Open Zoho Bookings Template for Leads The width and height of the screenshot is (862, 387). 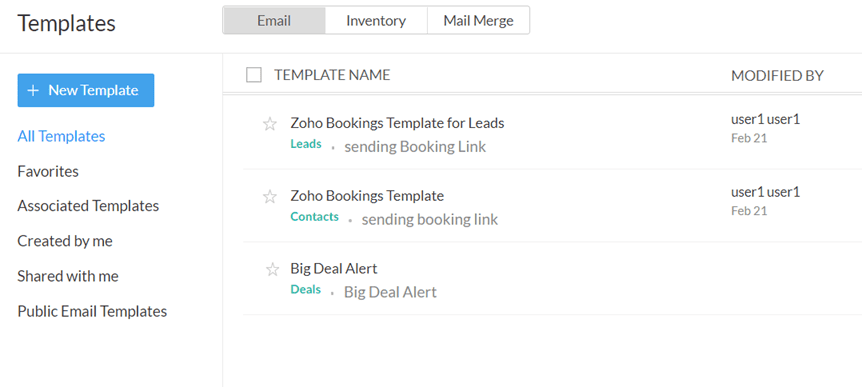pos(397,123)
